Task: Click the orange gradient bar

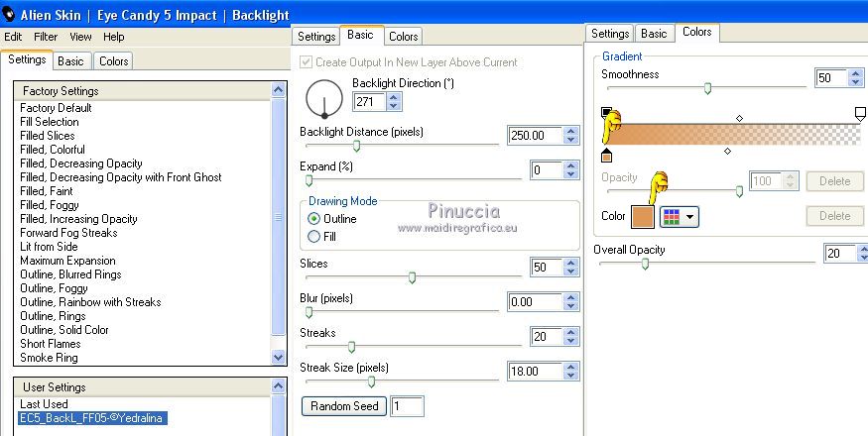Action: [733, 135]
